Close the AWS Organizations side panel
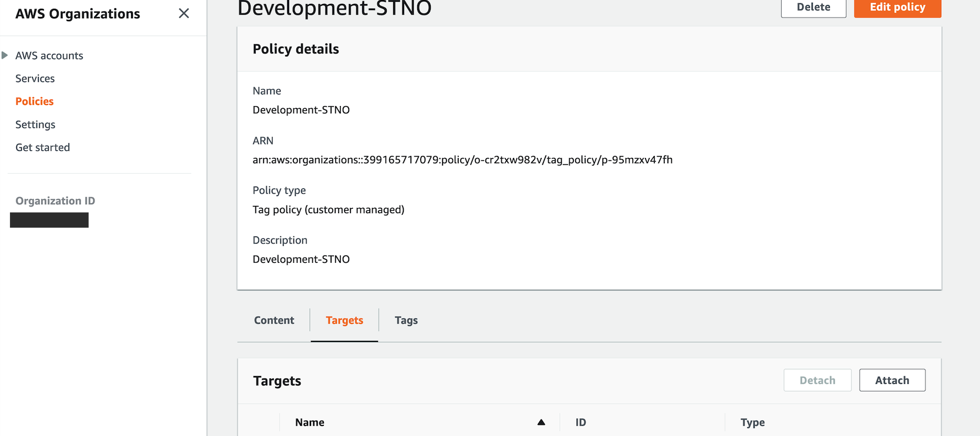 pos(184,13)
